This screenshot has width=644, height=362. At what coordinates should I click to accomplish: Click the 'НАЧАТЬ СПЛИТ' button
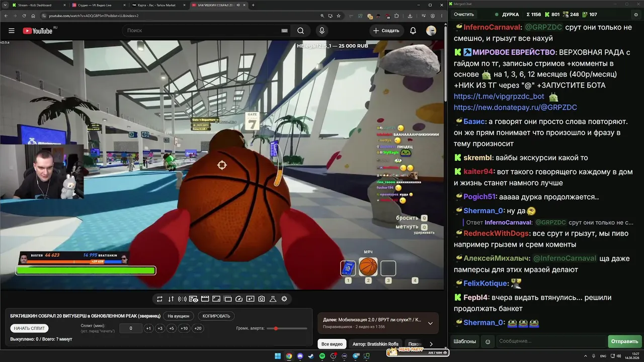29,328
